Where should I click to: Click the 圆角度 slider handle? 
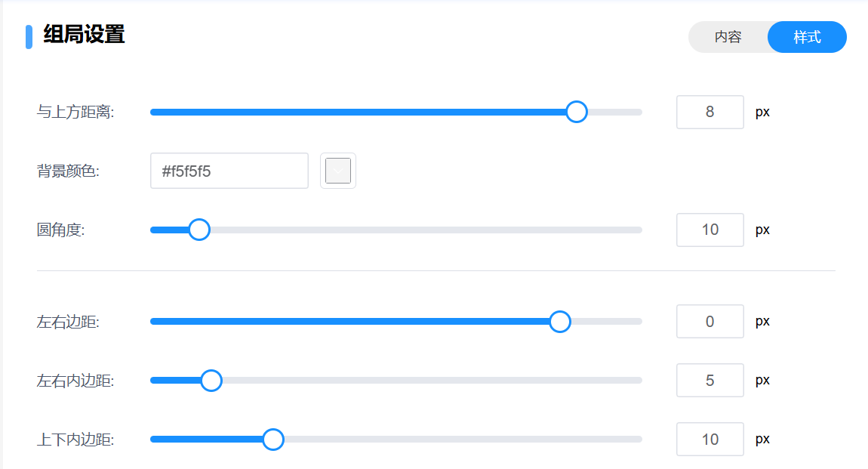click(x=199, y=230)
